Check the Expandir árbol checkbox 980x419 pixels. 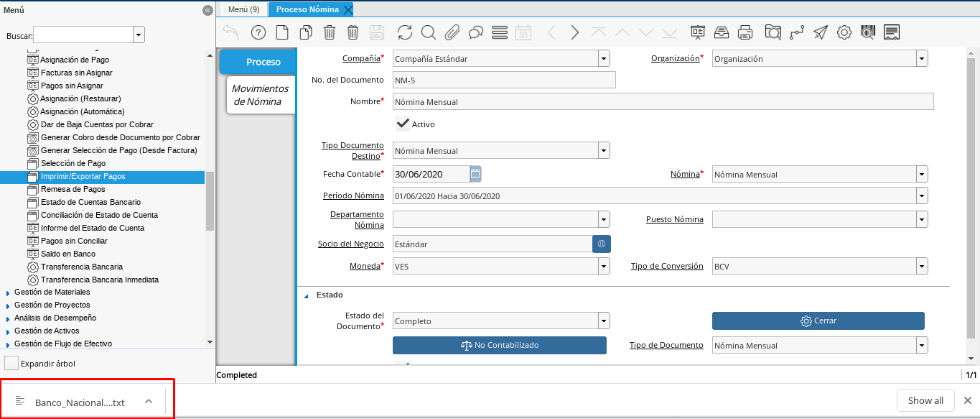[11, 364]
